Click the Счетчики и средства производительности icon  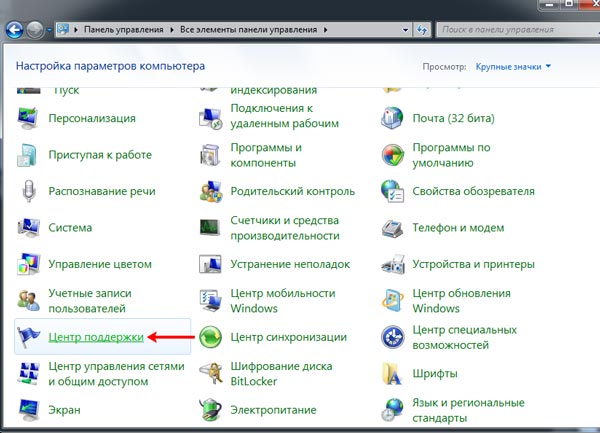click(x=210, y=228)
